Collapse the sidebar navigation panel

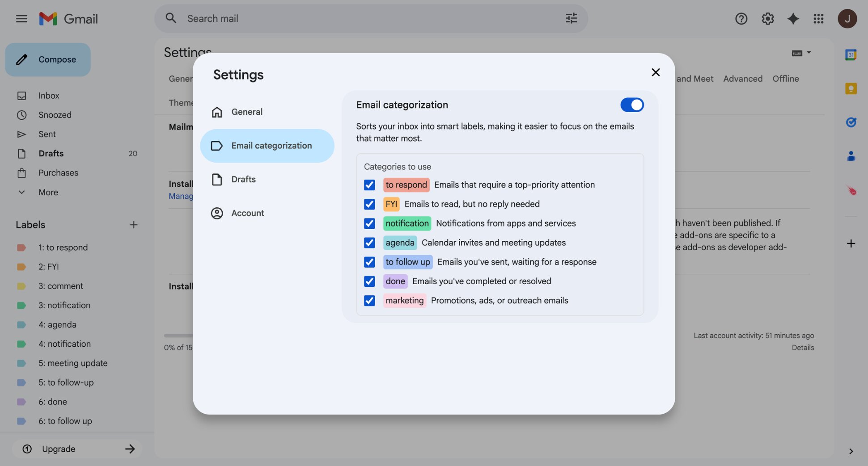(21, 18)
